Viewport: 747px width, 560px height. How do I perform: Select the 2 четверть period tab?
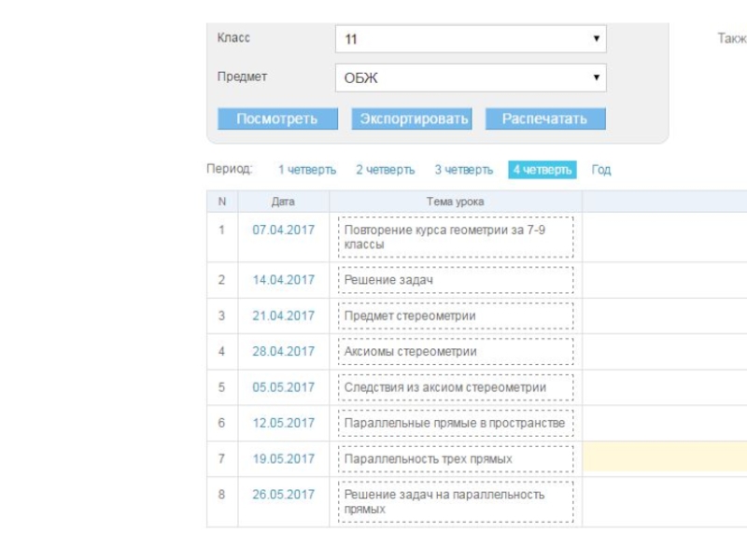tap(385, 170)
